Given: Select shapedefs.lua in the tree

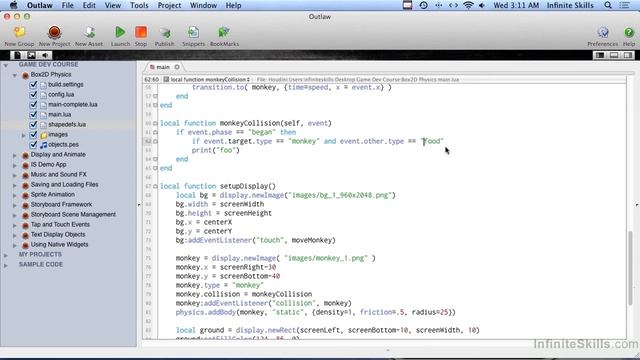Looking at the screenshot, I should pyautogui.click(x=67, y=124).
